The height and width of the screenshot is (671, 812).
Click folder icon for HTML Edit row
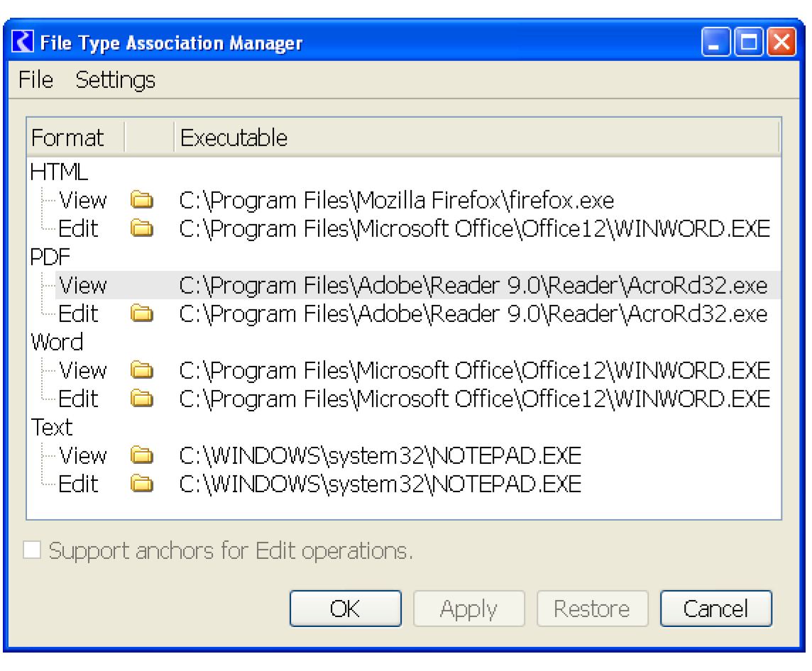pos(143,229)
